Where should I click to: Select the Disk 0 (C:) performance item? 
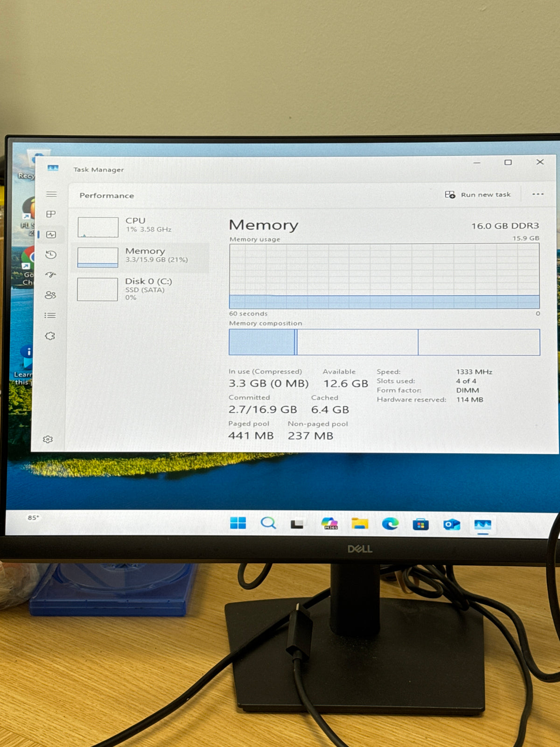(x=140, y=289)
